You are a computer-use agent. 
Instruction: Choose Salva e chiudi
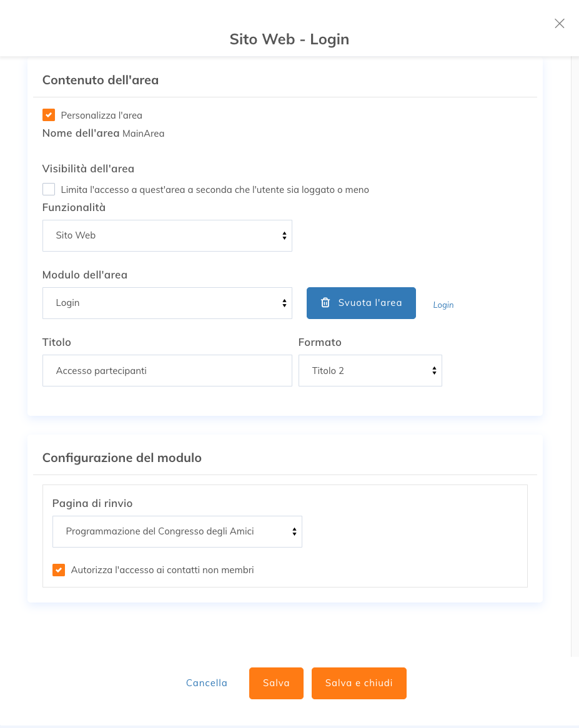(x=359, y=684)
